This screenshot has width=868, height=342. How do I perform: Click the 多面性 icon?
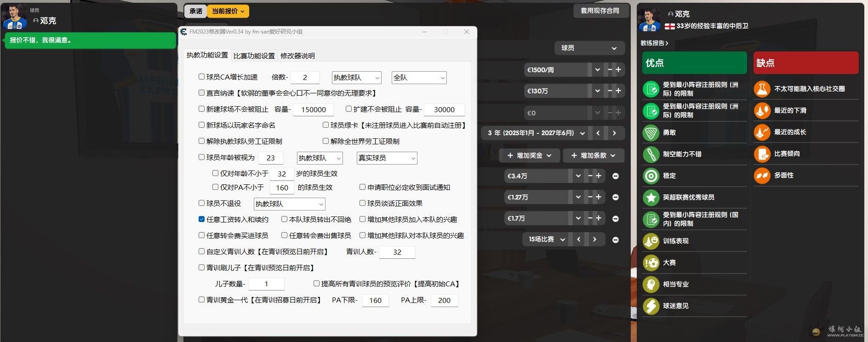[762, 176]
